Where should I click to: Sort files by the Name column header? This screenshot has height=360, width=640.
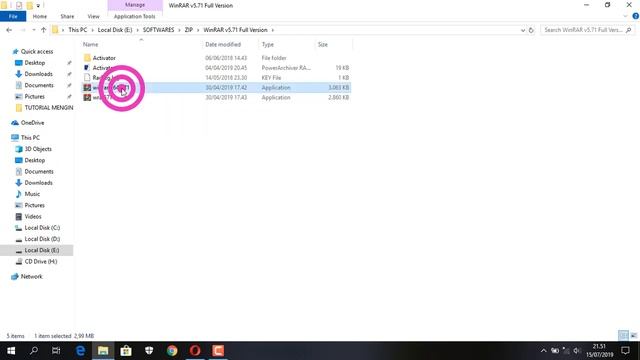coord(91,44)
